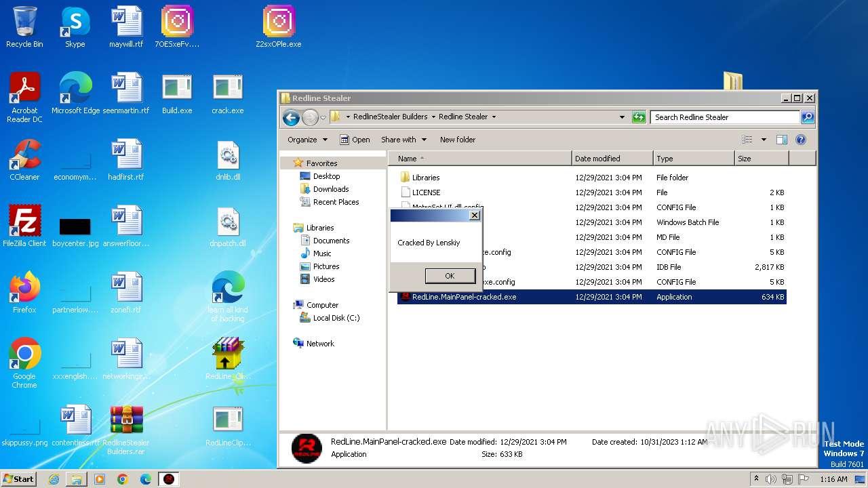Open the Recycle Bin desktop icon
Viewport: 868px width, 488px height.
pyautogui.click(x=24, y=27)
